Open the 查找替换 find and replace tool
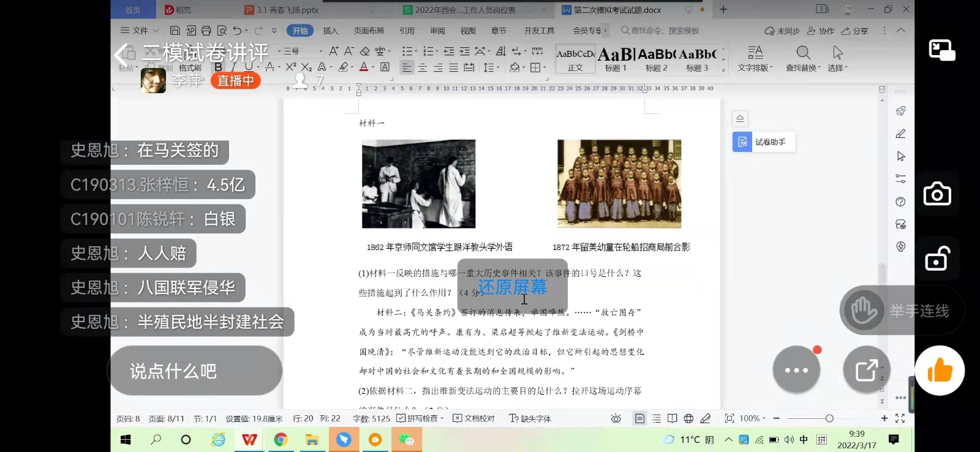This screenshot has width=980, height=452. (x=803, y=59)
